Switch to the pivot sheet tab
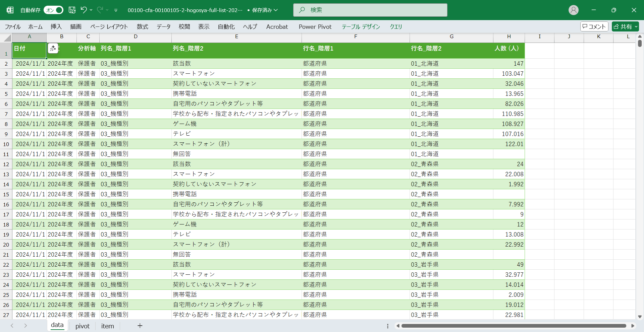Screen dimensions: 644x332 (x=82, y=326)
